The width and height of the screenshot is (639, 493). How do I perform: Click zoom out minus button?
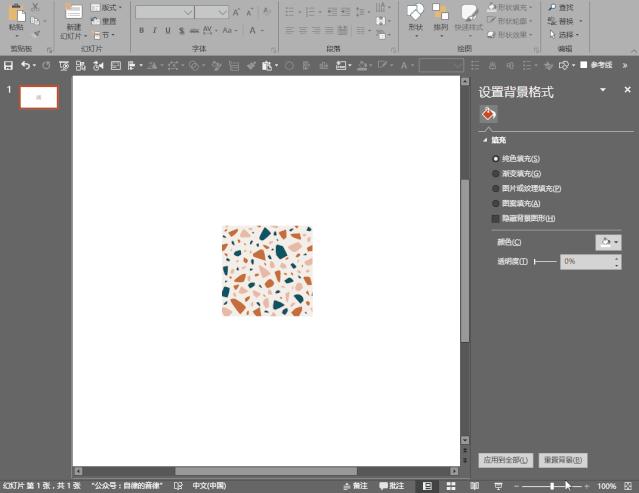(516, 486)
